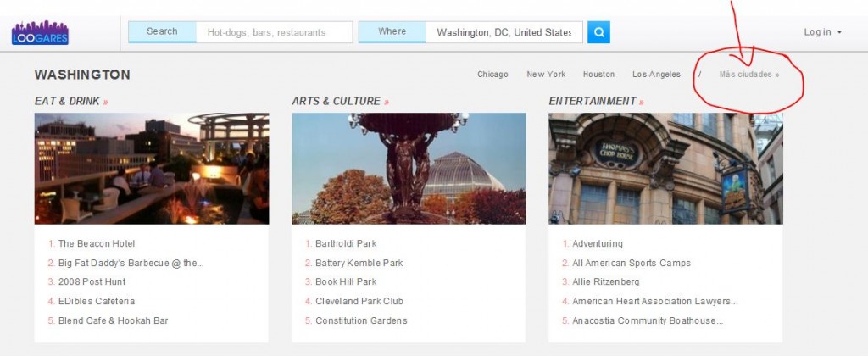868x356 pixels.
Task: Click the blue search magnifier button
Action: coord(598,32)
